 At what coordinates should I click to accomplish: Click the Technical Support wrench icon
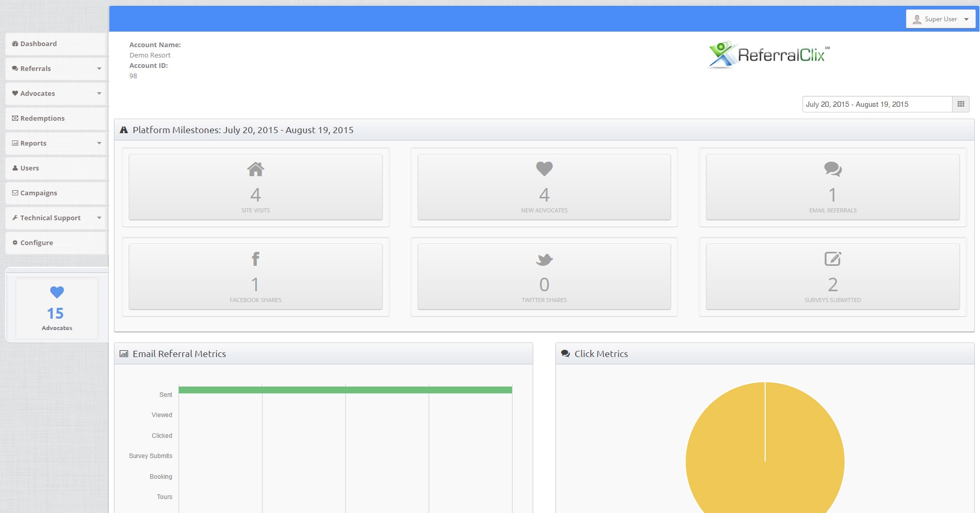point(15,218)
